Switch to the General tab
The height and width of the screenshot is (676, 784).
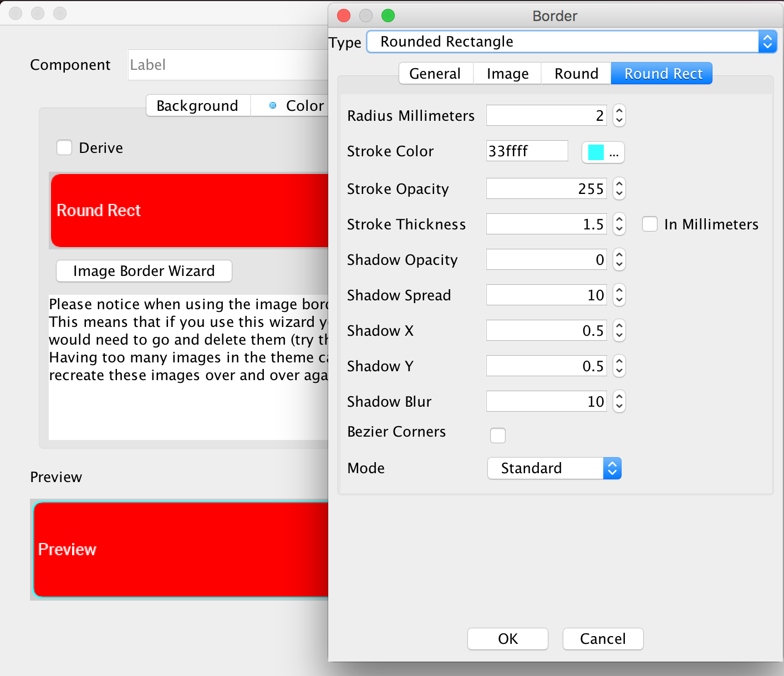tap(435, 74)
